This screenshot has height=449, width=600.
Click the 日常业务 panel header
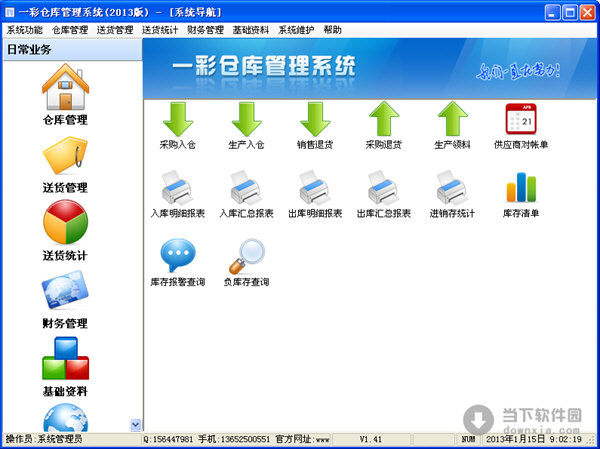73,50
